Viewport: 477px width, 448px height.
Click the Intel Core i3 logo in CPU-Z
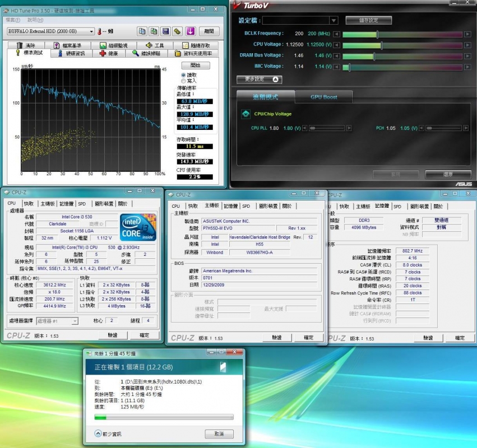(x=138, y=227)
